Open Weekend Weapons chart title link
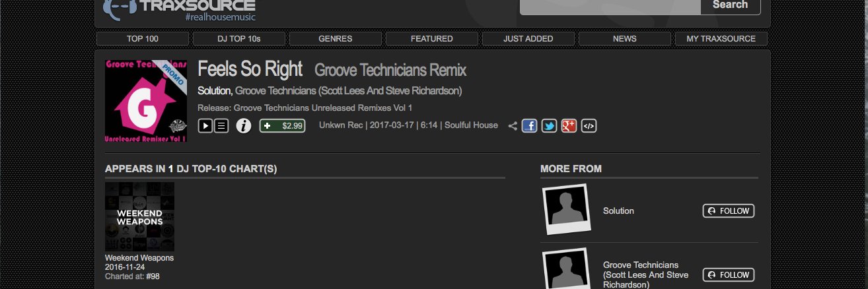Screen dimensions: 868x289 tap(139, 258)
